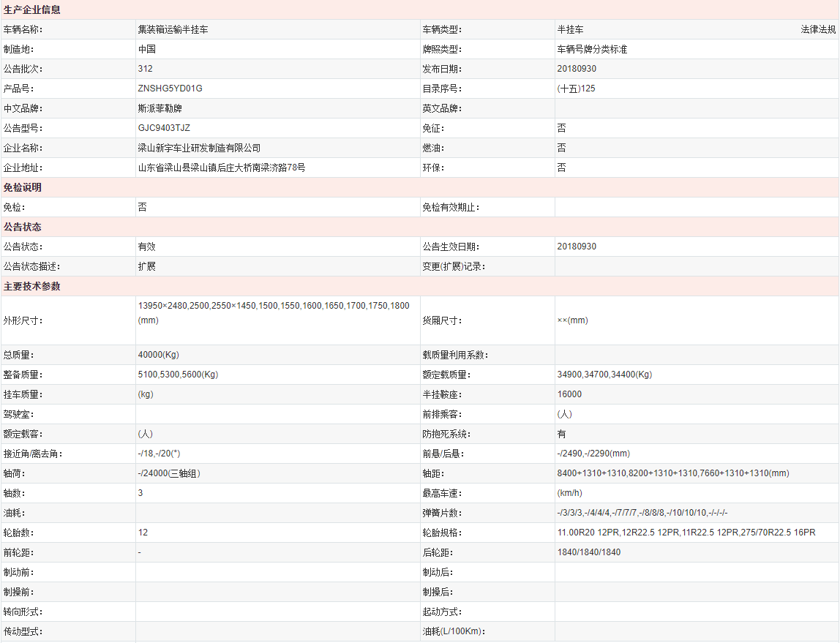Screen dimensions: 840x643
Task: Click the tire count value 12
Action: point(143,533)
